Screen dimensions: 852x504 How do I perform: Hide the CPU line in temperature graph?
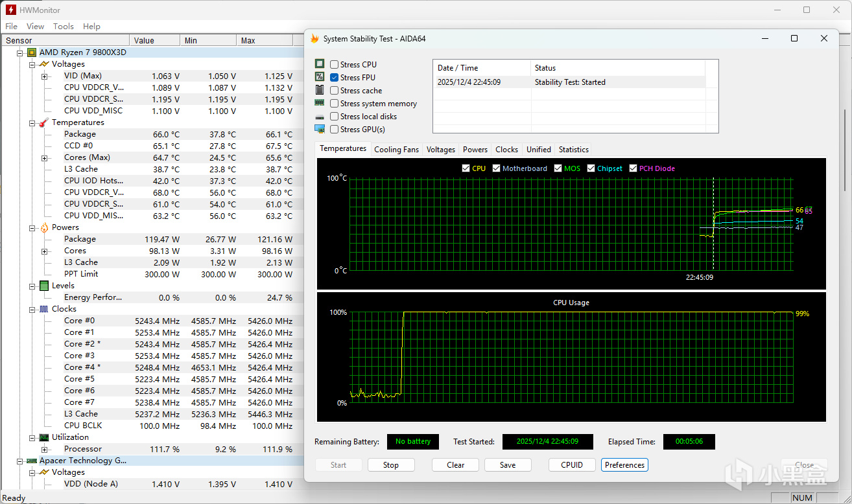(466, 168)
